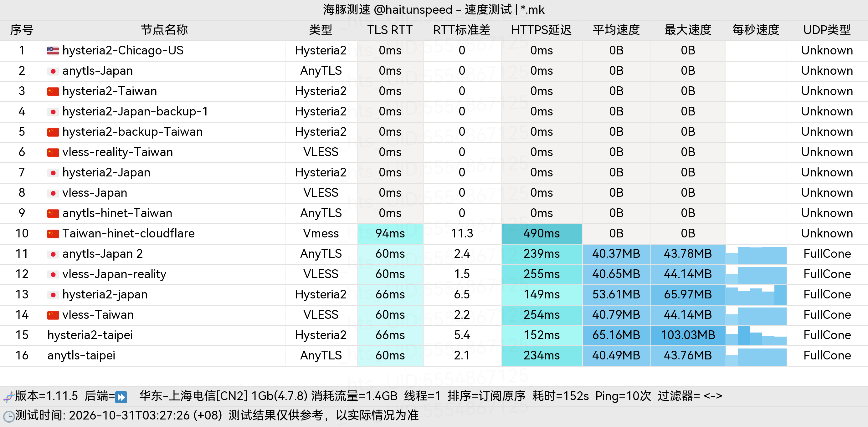868x427 pixels.
Task: Click the 节点名称 column header
Action: [x=164, y=30]
